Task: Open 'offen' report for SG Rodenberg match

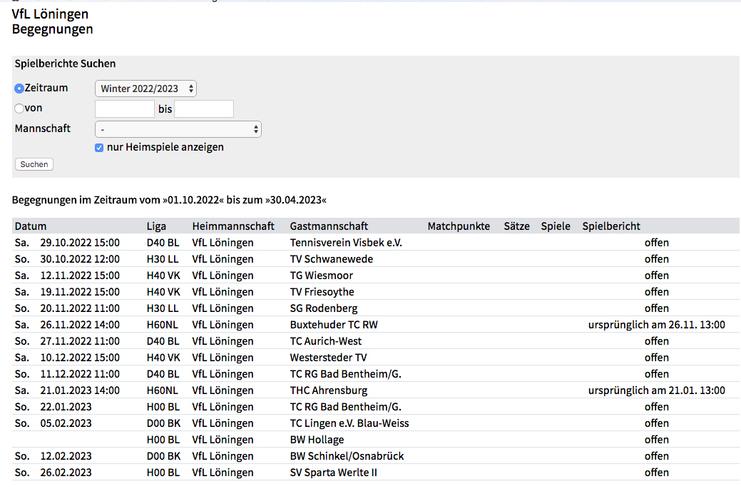Action: click(656, 308)
